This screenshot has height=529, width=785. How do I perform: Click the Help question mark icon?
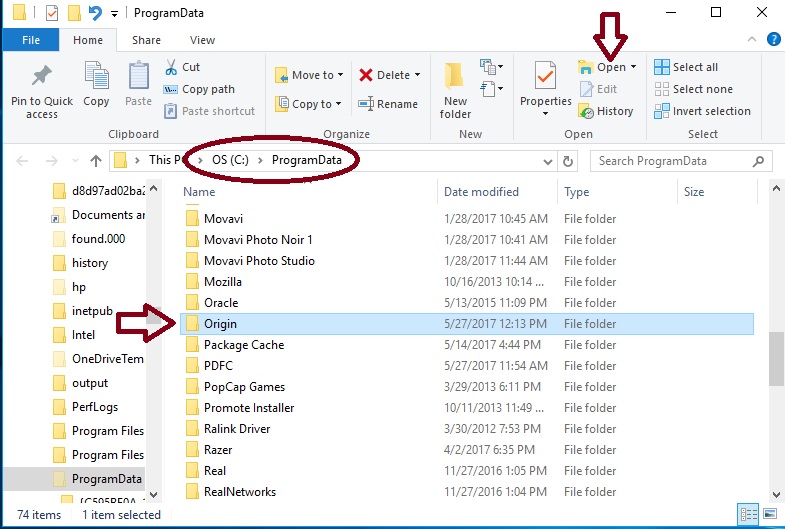click(773, 39)
